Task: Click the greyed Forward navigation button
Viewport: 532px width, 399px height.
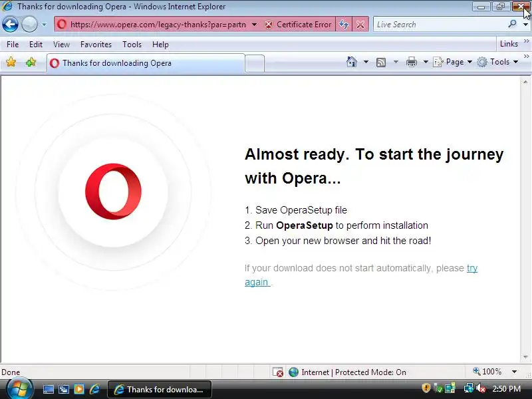Action: (29, 25)
